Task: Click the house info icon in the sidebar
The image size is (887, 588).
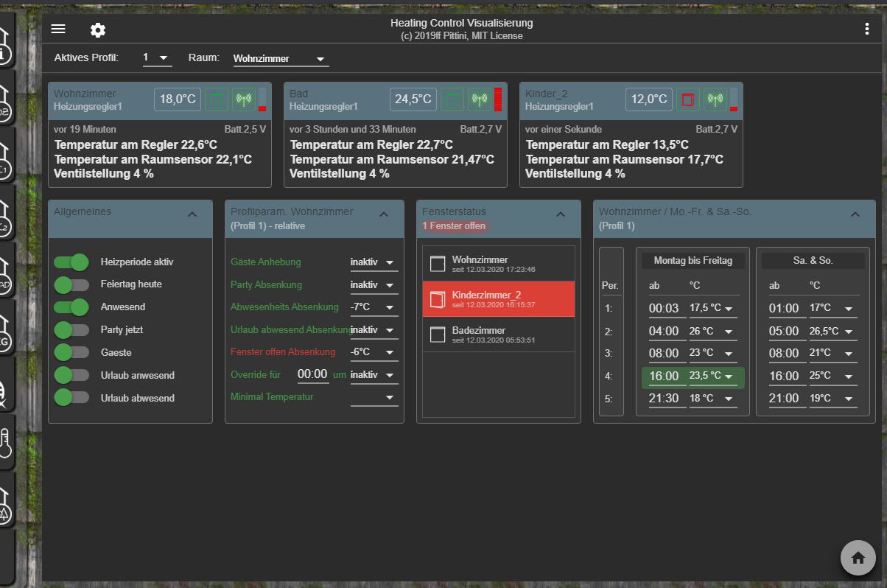Action: (x=5, y=46)
